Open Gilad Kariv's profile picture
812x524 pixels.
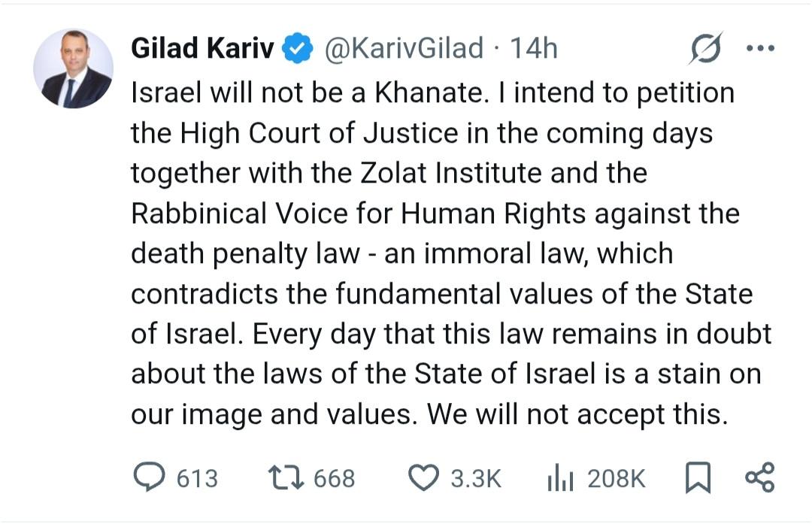click(73, 68)
